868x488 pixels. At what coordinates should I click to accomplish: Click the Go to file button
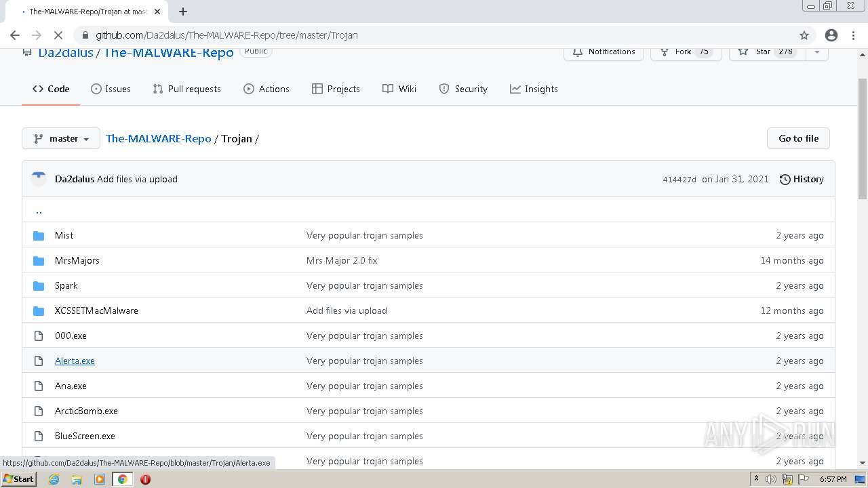point(798,138)
